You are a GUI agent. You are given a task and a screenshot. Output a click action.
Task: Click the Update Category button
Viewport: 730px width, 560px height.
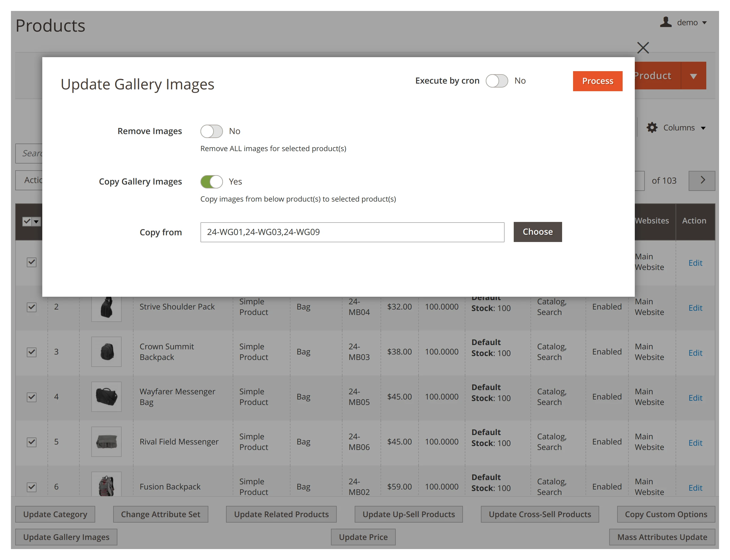55,514
